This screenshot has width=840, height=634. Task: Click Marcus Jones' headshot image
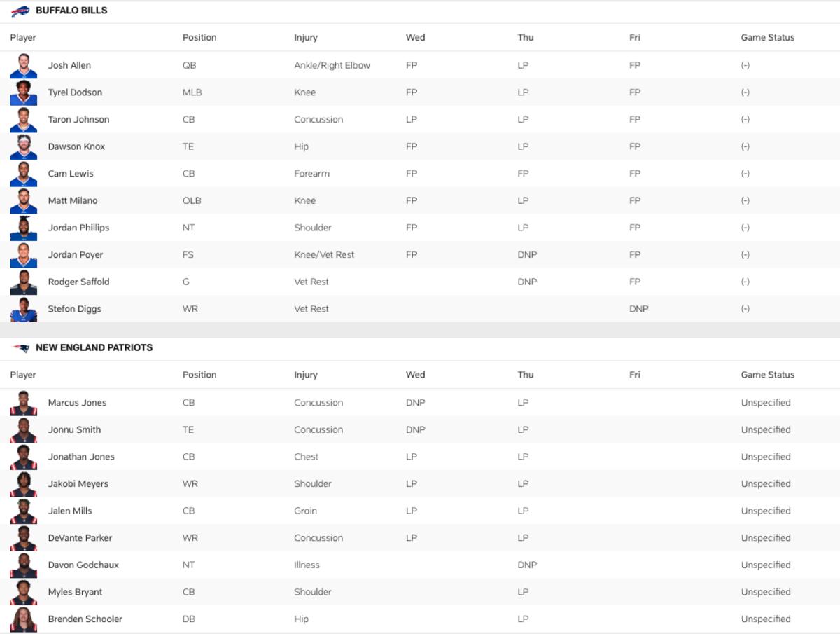click(24, 403)
